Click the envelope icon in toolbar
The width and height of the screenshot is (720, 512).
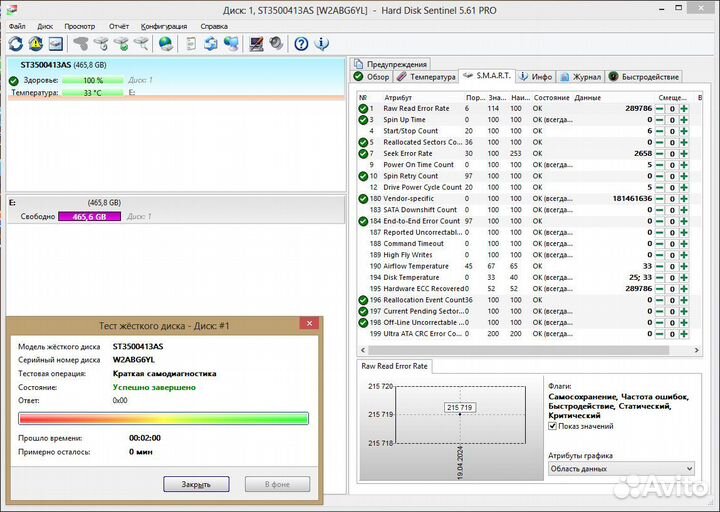tap(55, 44)
